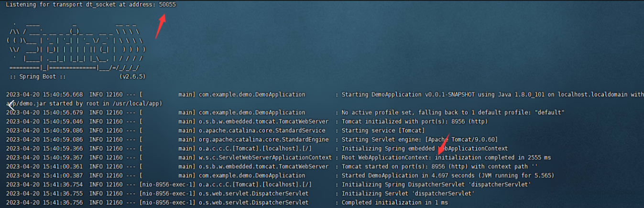Click 'initialization completed in 2555 ms' text
Image resolution: width=644 pixels, height=208 pixels.
[x=493, y=157]
